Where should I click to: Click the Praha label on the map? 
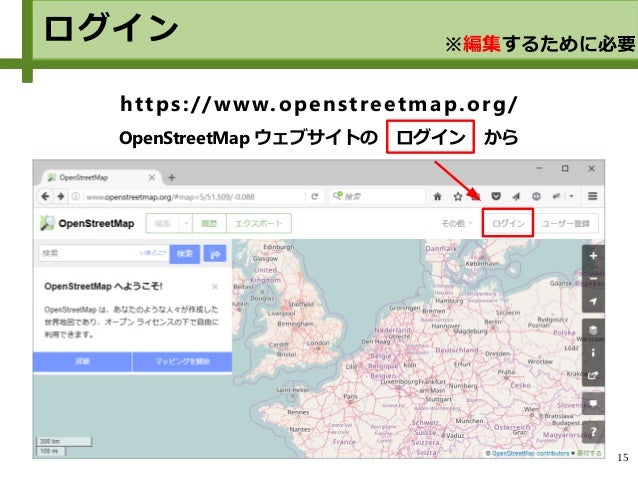coord(506,372)
